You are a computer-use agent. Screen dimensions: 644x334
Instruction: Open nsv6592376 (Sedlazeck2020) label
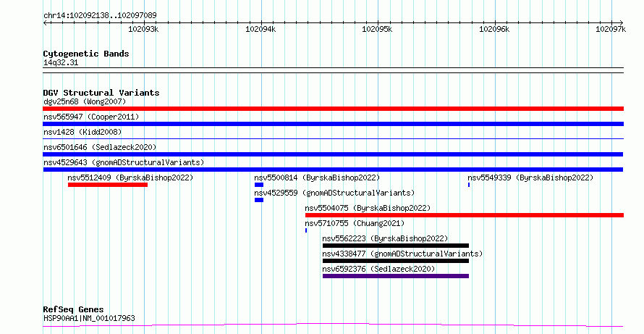pyautogui.click(x=378, y=269)
